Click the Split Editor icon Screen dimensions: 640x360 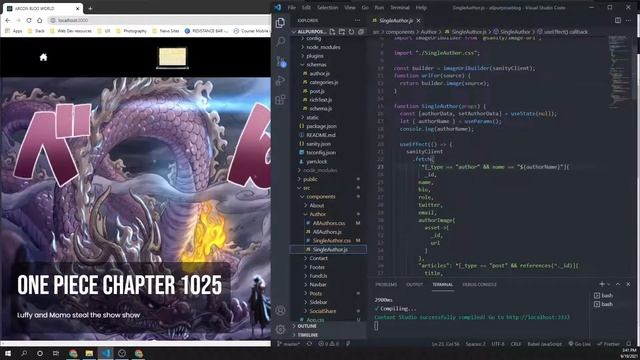point(618,20)
